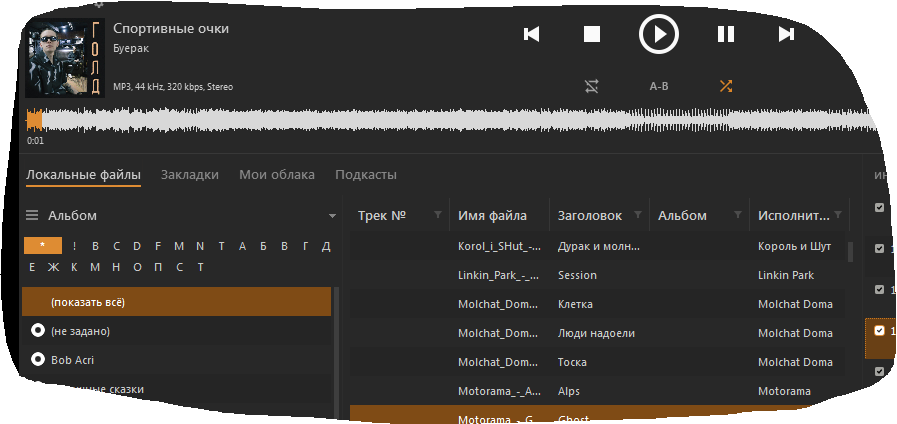Skip to the previous track
Viewport: 897px width, 424px height.
click(x=532, y=35)
